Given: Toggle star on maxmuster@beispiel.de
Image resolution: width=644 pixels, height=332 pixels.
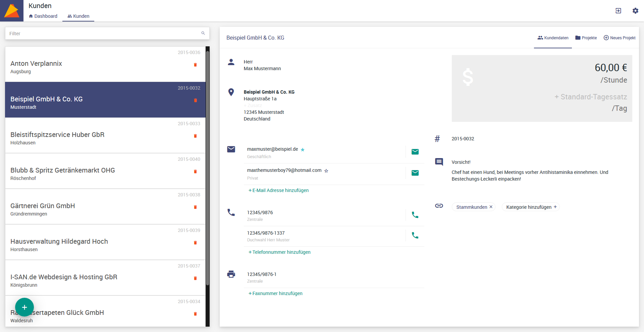Looking at the screenshot, I should pos(303,150).
